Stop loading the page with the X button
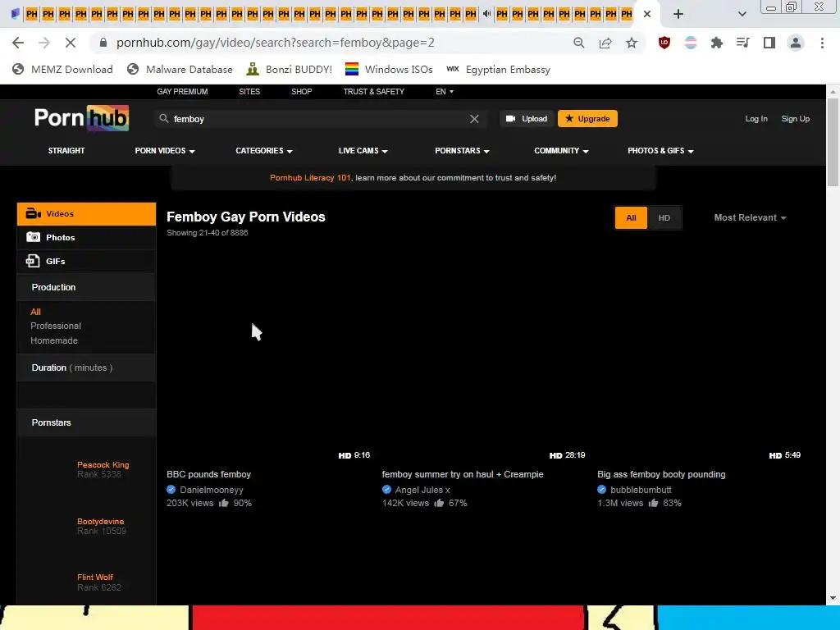The image size is (840, 630). pos(71,43)
